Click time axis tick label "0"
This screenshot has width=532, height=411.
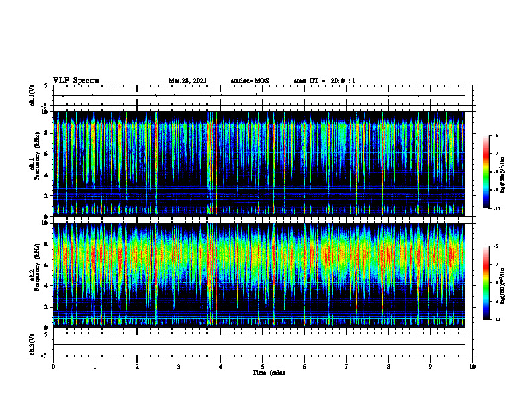coord(53,367)
